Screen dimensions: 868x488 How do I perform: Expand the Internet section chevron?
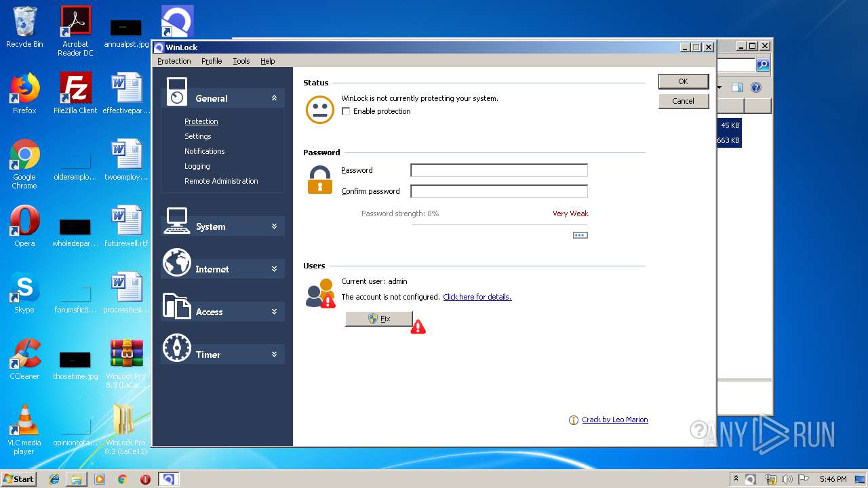coord(274,269)
